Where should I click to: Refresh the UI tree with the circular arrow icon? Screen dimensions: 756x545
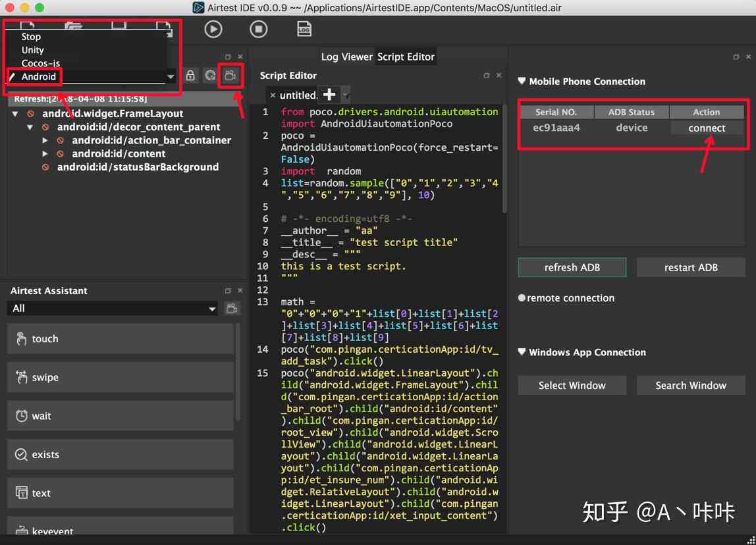(210, 76)
